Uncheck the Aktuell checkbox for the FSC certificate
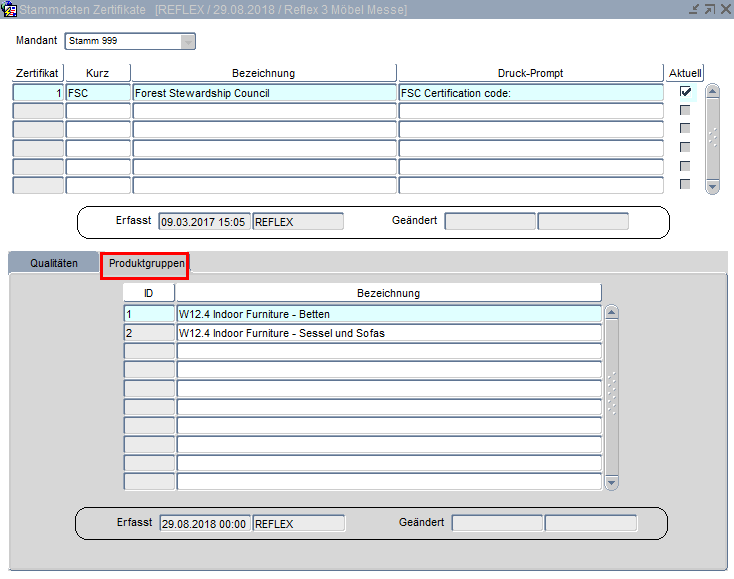 pyautogui.click(x=685, y=92)
